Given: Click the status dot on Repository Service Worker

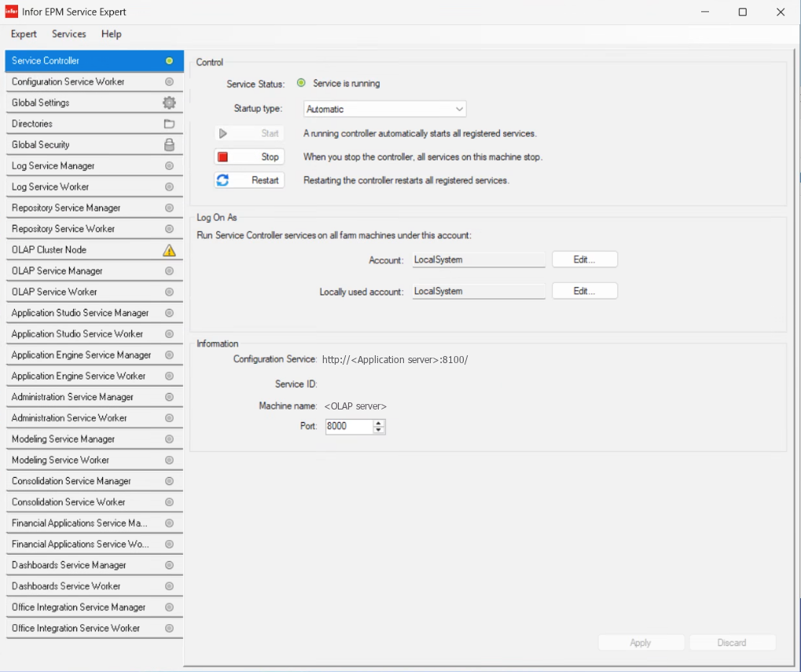Looking at the screenshot, I should click(x=169, y=229).
